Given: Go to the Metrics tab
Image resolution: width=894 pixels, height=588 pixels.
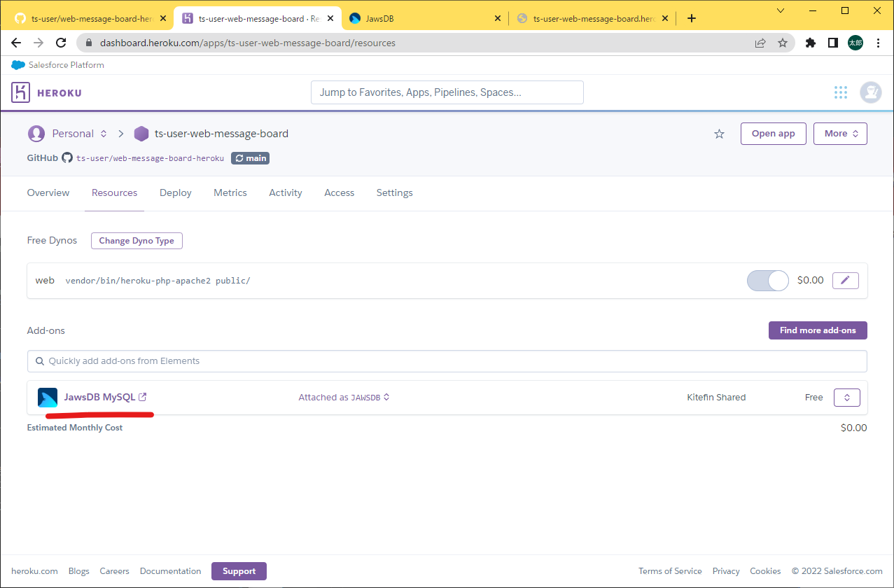Looking at the screenshot, I should (x=230, y=192).
